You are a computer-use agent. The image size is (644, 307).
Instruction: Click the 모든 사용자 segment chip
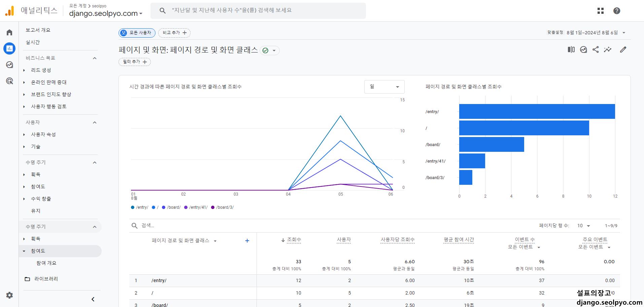pyautogui.click(x=137, y=33)
